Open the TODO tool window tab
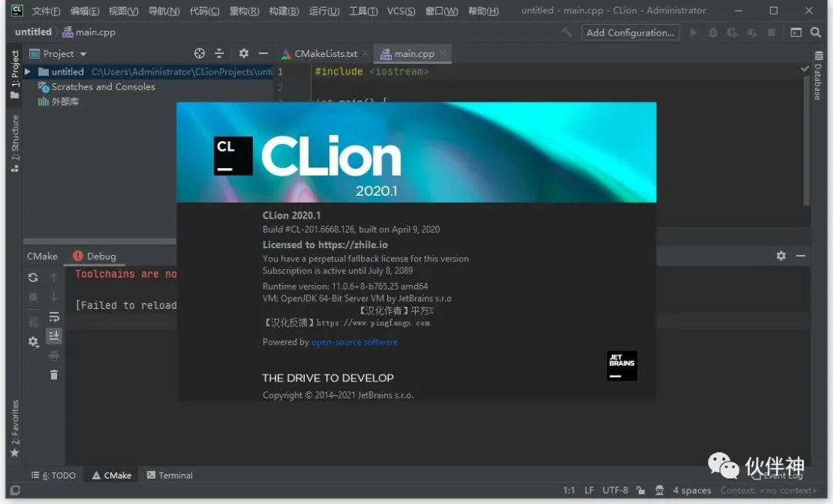Screen dimensions: 833x504 54,475
